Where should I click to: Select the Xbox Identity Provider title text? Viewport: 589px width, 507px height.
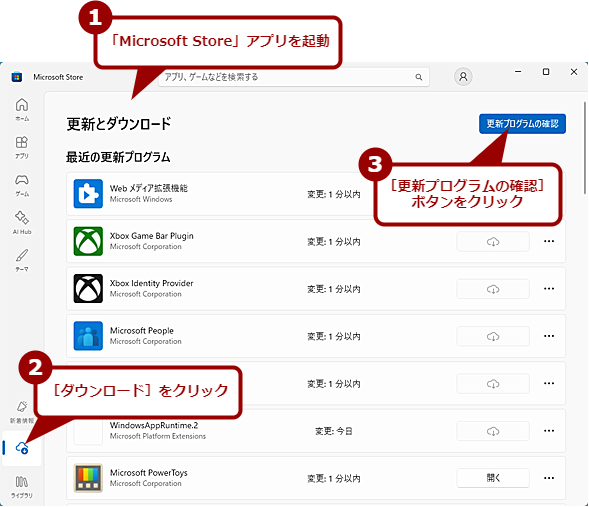151,283
